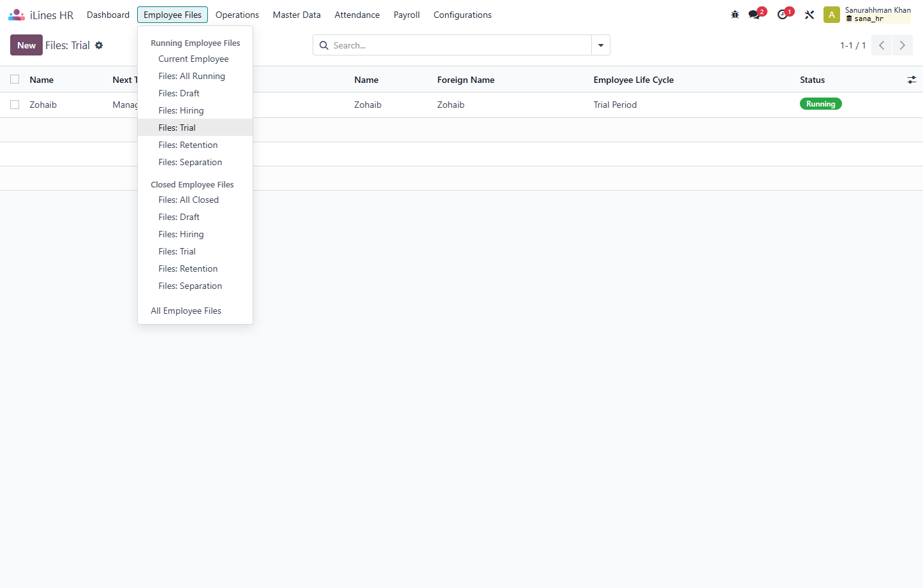
Task: Click the iLines HR app logo
Action: pos(17,15)
